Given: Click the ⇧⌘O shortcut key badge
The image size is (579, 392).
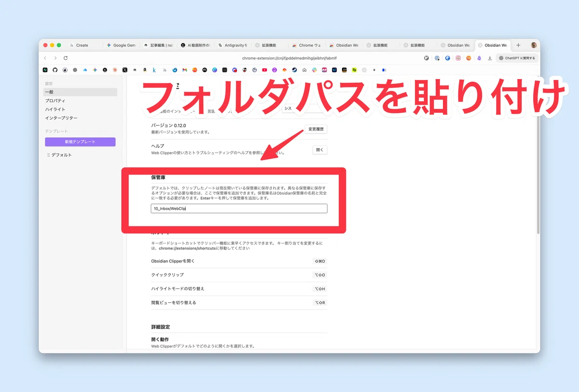Looking at the screenshot, I should point(320,261).
